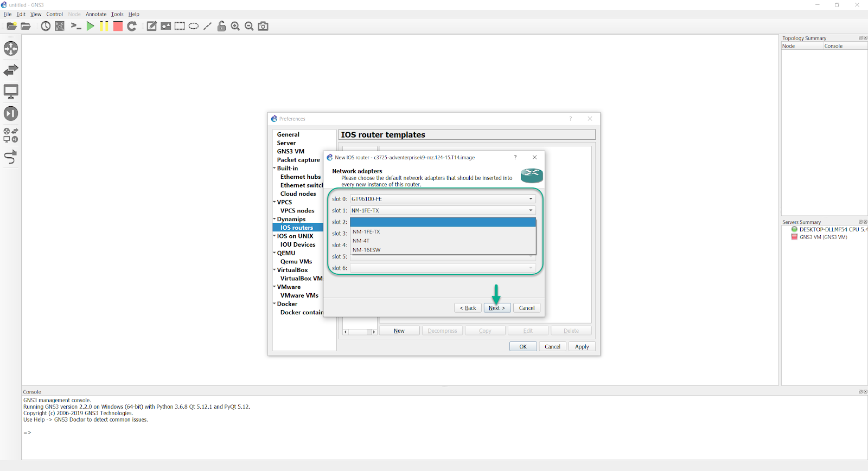Suspend all nodes with yellow pause icon
The image size is (868, 471).
tap(104, 26)
